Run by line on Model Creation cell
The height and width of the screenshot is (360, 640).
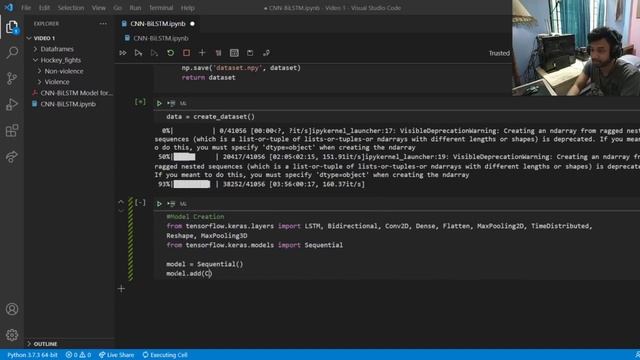coord(171,204)
